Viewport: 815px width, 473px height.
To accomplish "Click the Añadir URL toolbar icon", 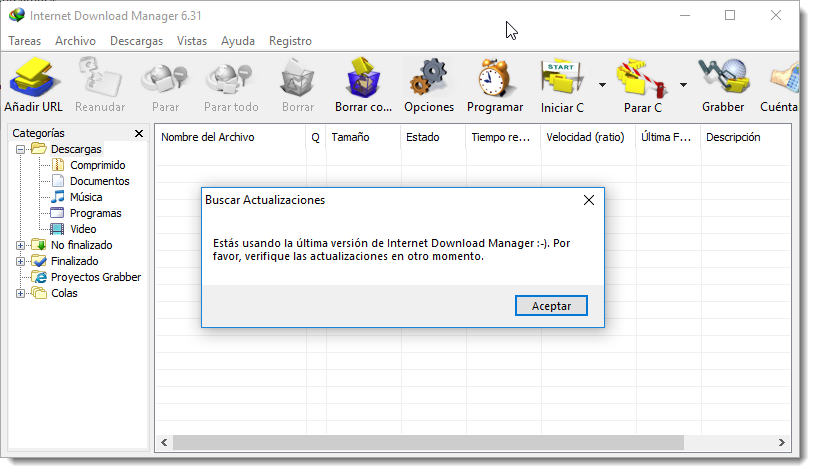I will click(x=35, y=78).
